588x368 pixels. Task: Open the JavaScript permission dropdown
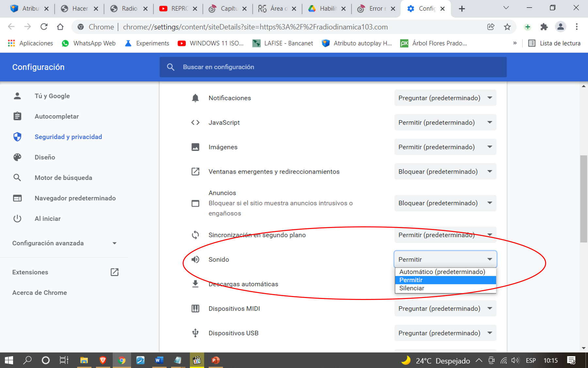[x=445, y=123]
